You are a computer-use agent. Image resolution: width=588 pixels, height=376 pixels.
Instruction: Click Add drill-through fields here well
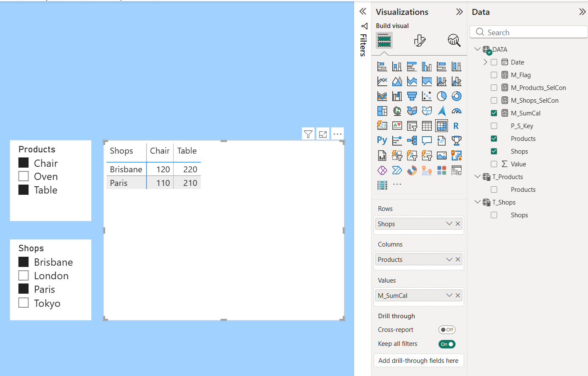(419, 360)
